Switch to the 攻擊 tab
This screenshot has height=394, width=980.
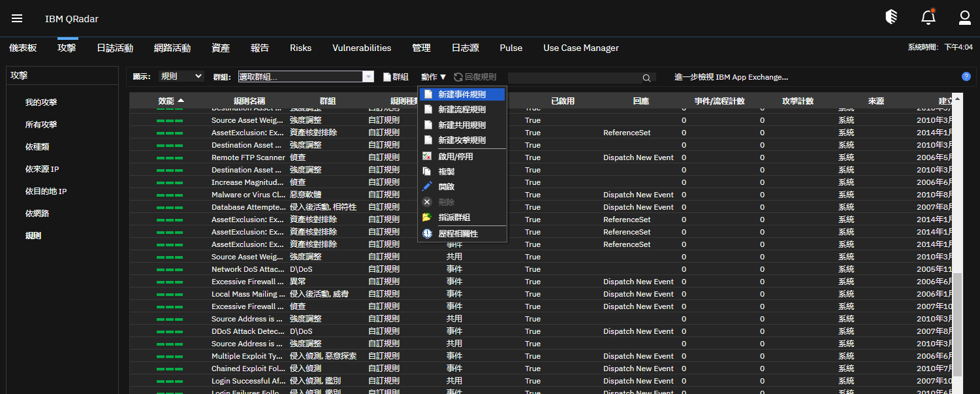pos(67,48)
